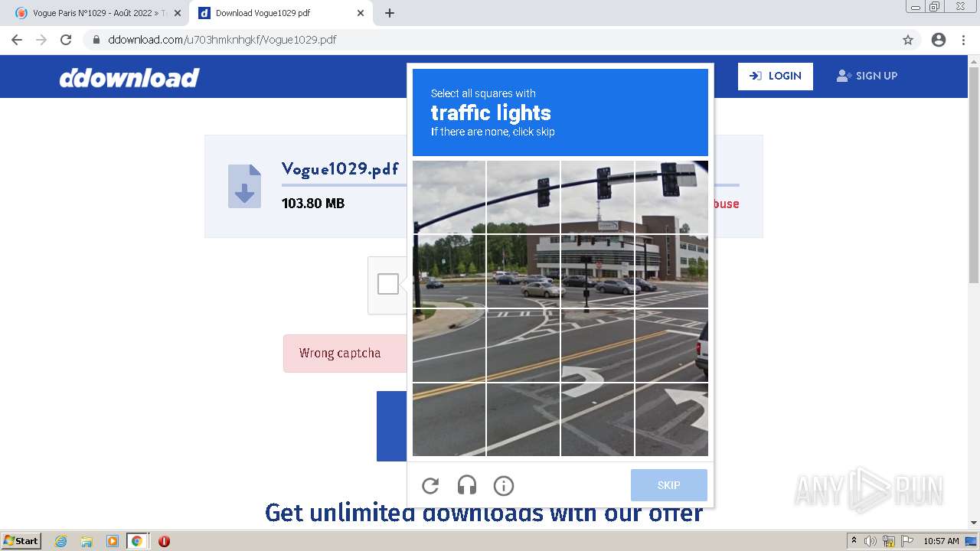
Task: Open Chrome three-dot menu
Action: tap(963, 40)
